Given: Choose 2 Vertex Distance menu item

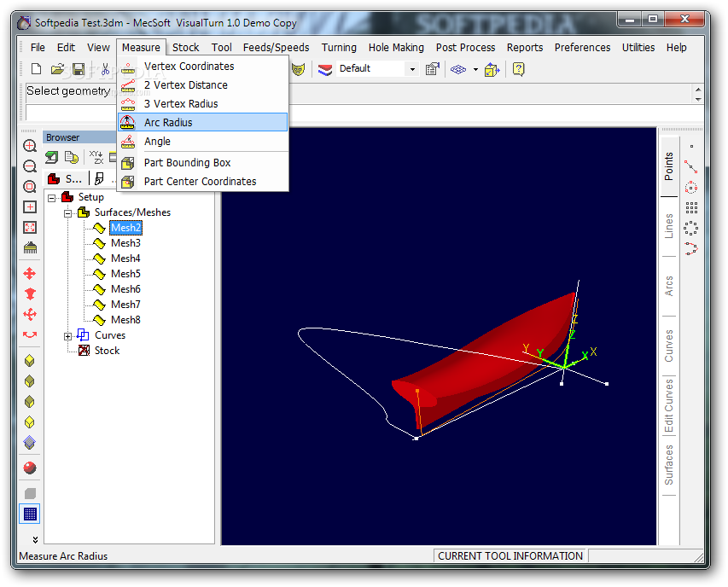Looking at the screenshot, I should pos(203,85).
